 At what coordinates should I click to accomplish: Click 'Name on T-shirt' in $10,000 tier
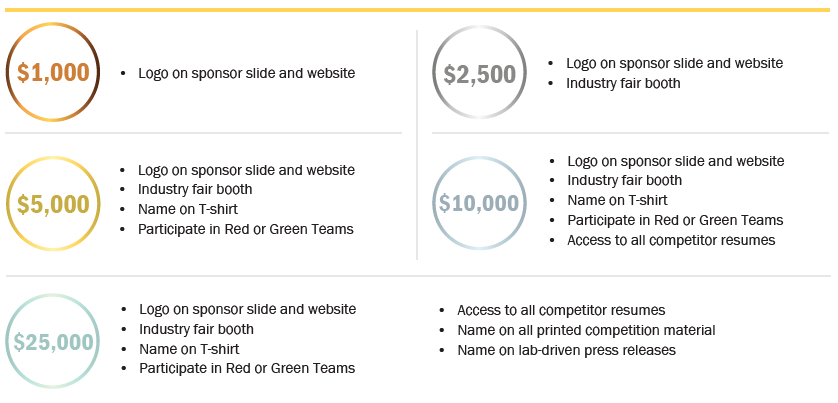coord(617,200)
